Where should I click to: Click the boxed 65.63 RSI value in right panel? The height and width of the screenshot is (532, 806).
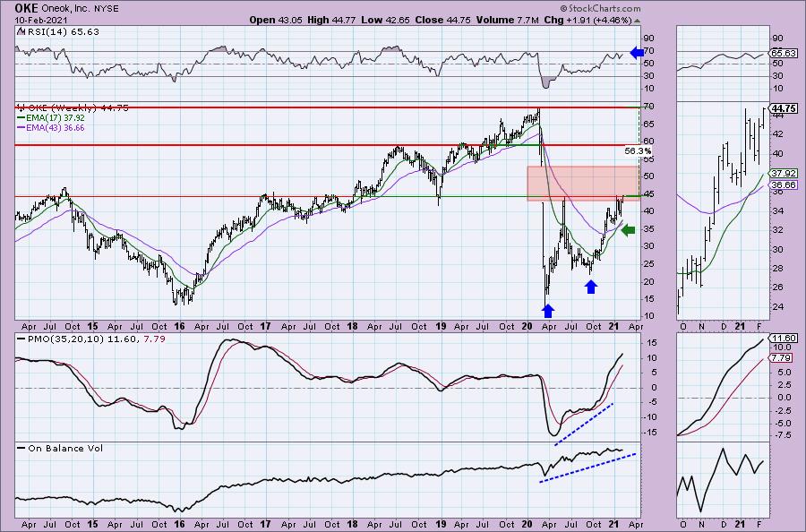point(784,53)
